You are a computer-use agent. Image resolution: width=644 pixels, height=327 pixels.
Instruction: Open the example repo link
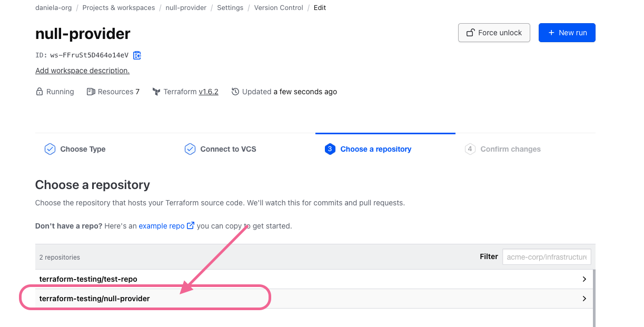click(161, 226)
